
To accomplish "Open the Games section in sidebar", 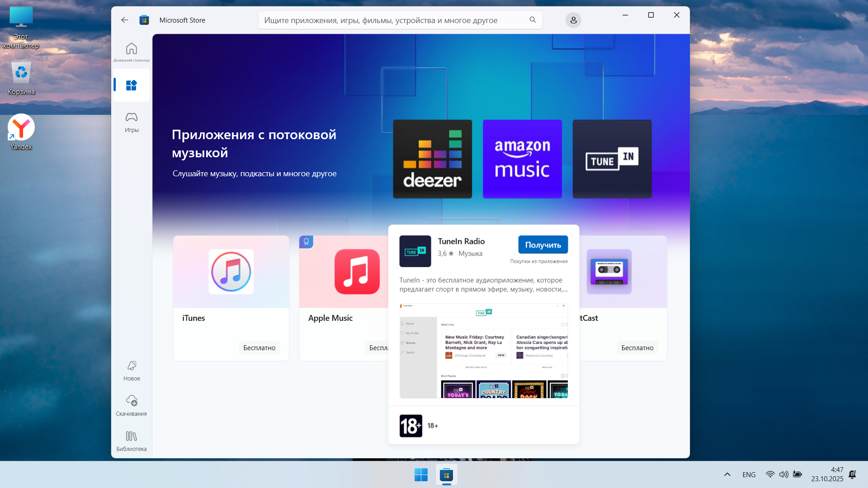I will coord(131,122).
